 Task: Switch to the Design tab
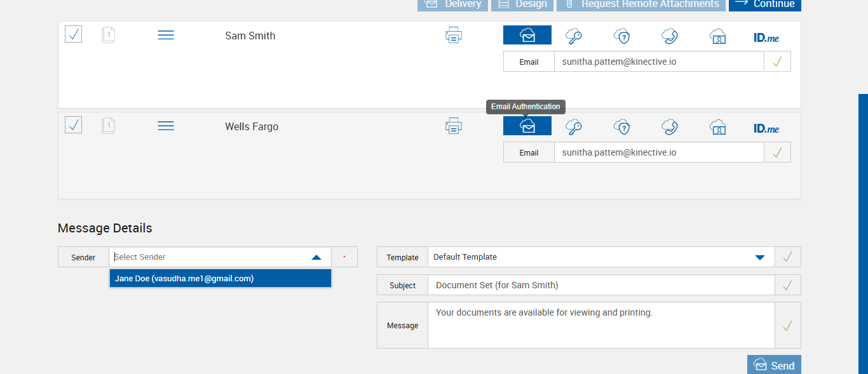522,4
